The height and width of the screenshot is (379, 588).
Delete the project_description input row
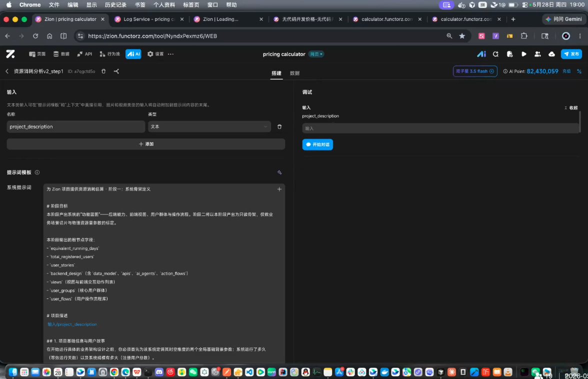(x=279, y=126)
